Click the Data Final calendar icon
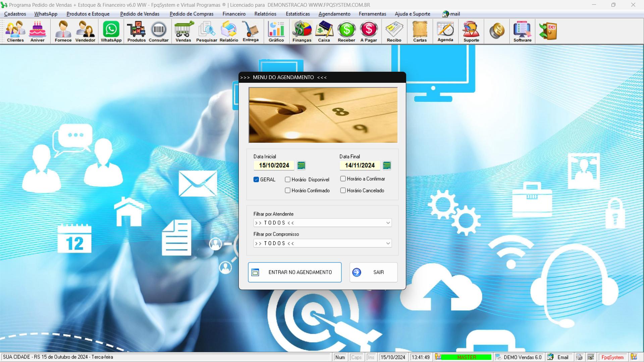Viewport: 644px width, 362px height. (387, 165)
